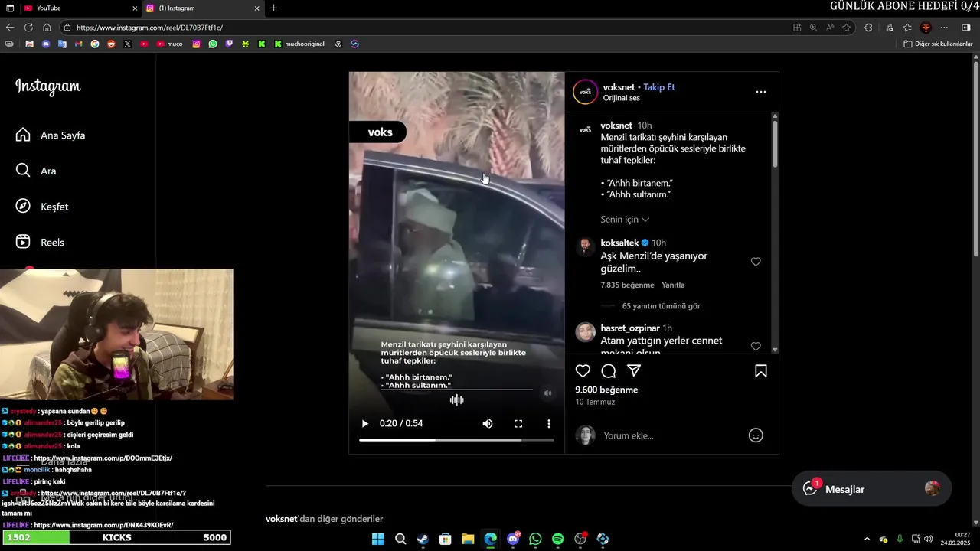Open the favorites list icon in toolbar

click(907, 28)
